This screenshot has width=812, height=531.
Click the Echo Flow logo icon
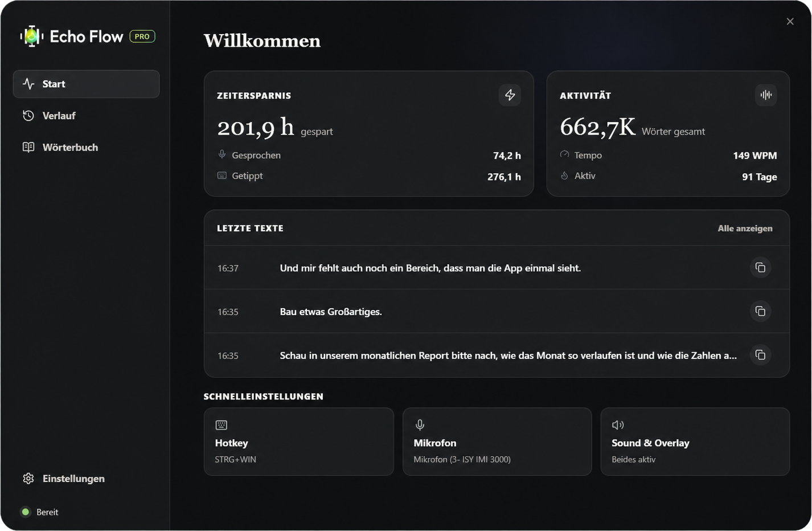pos(32,36)
